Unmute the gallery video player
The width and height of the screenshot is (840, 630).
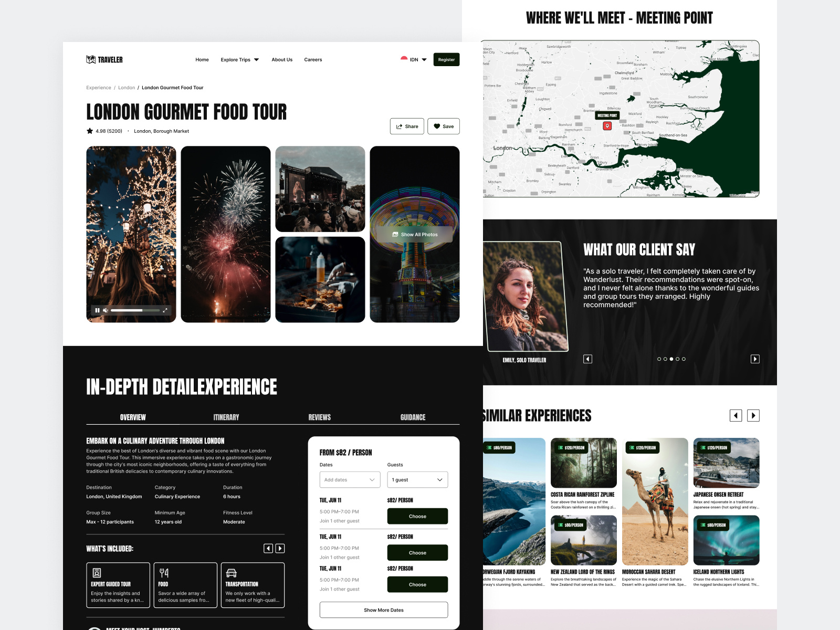tap(106, 310)
